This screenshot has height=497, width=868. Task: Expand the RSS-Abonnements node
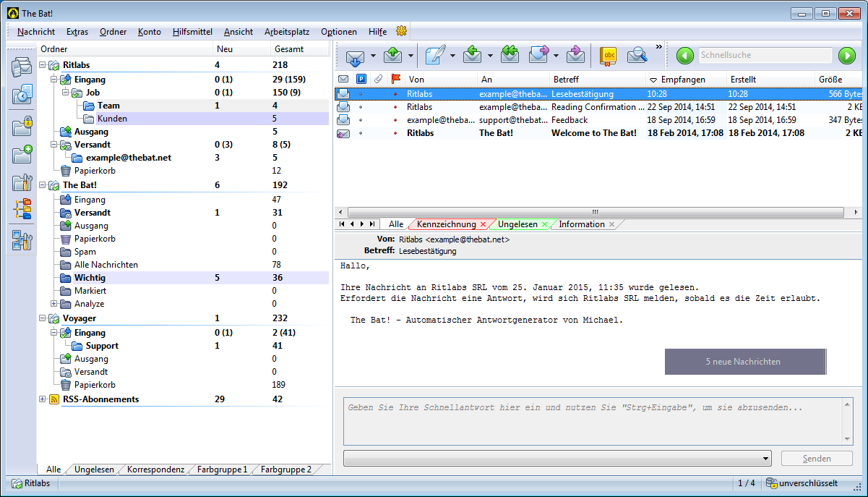tap(42, 399)
